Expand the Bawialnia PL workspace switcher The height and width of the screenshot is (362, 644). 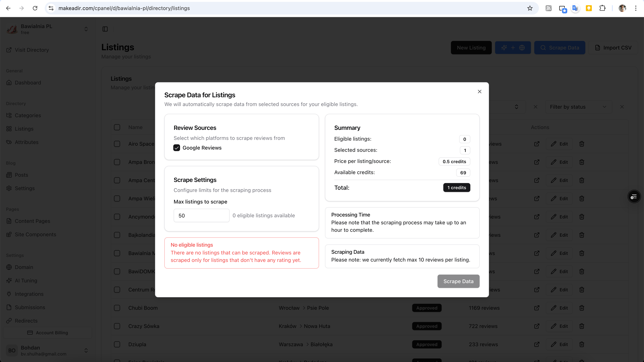pyautogui.click(x=86, y=29)
